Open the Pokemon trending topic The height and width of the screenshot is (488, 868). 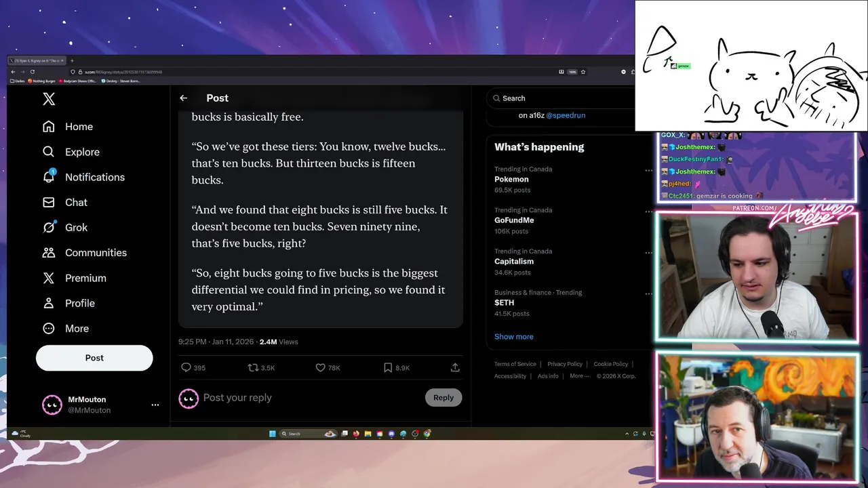pos(511,180)
